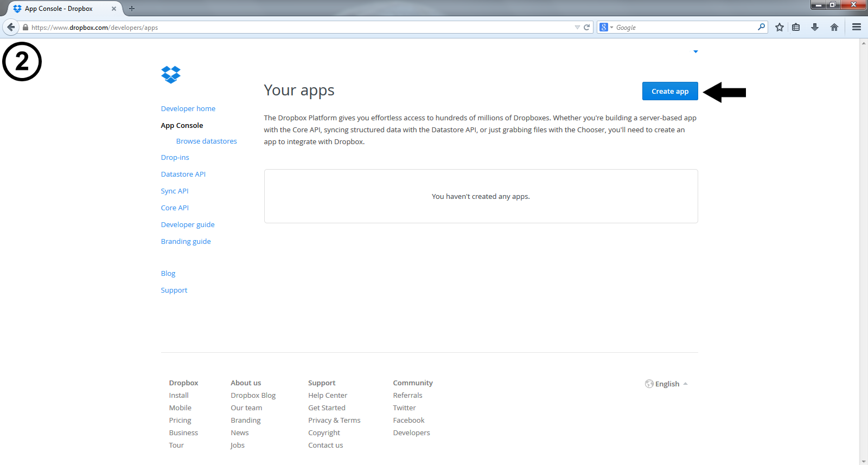The image size is (868, 465).
Task: Open the Google search engine selector
Action: [x=606, y=27]
